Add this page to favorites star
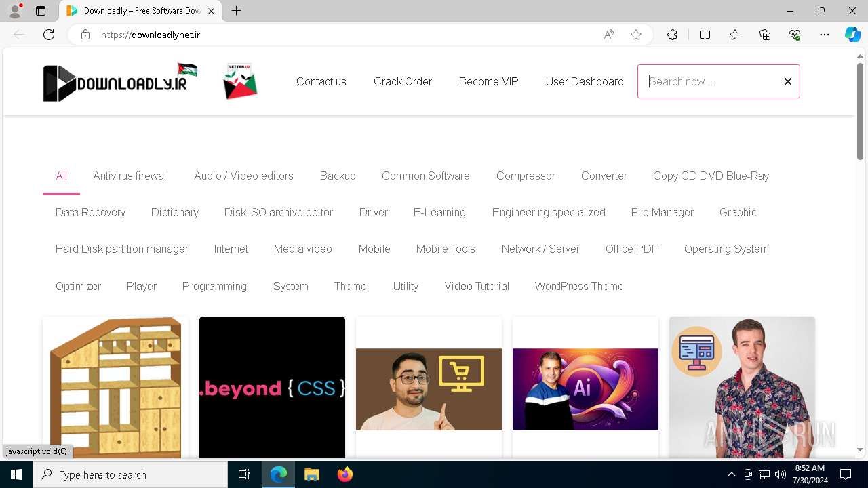Screen dimensions: 868x488 tap(636, 35)
